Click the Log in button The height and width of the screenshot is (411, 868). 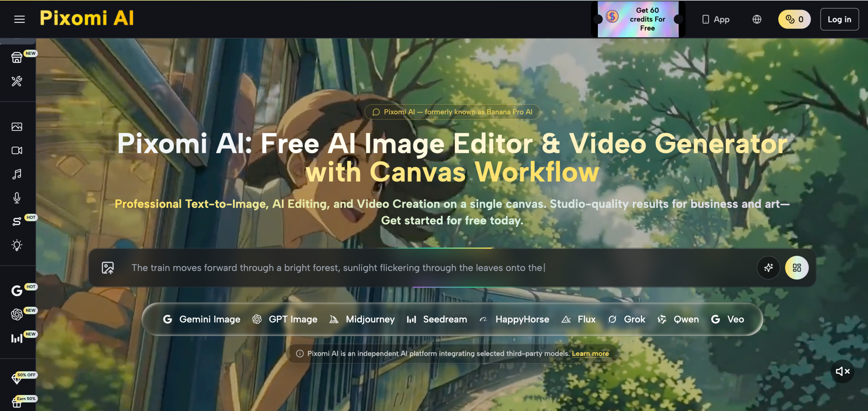coord(840,19)
